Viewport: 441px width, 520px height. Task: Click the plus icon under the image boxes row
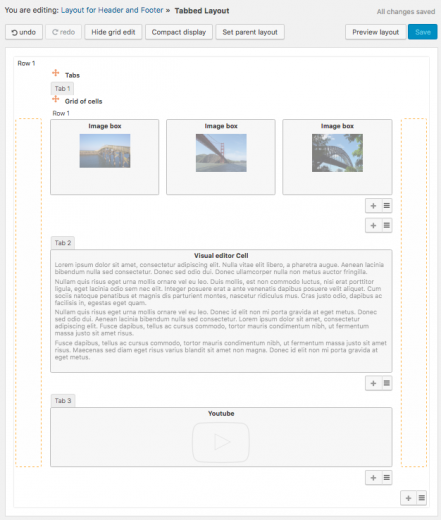coord(373,206)
